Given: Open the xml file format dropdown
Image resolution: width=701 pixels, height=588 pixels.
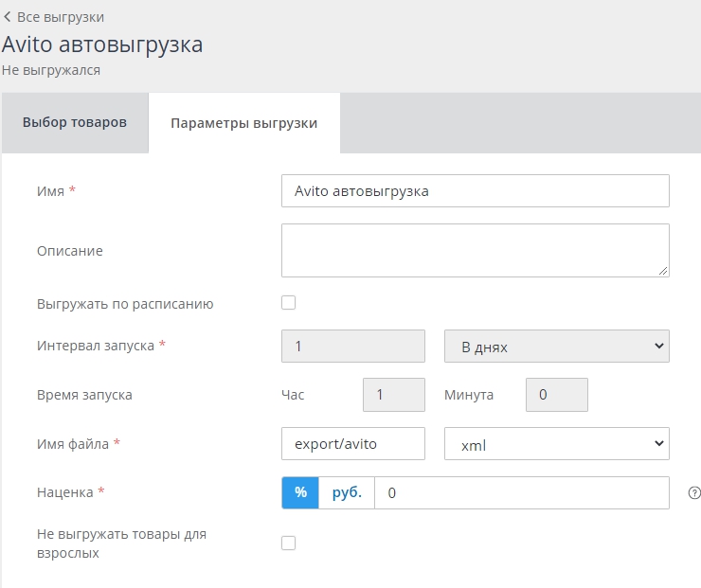Looking at the screenshot, I should 556,443.
